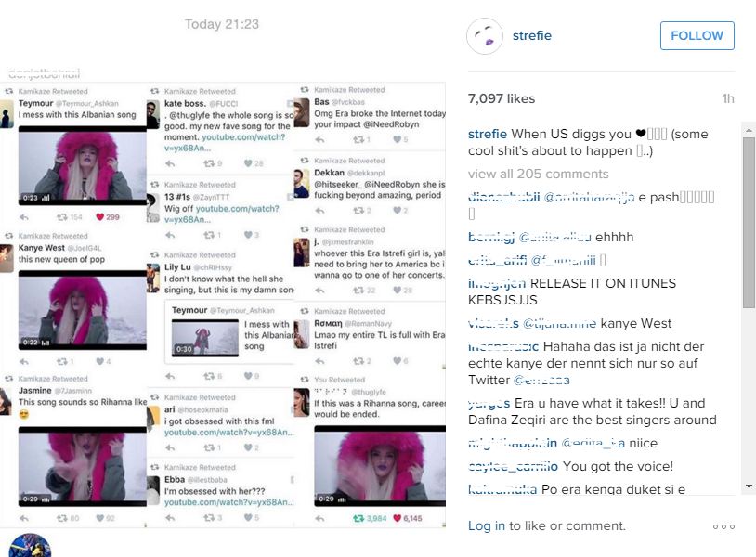Click Log in to like or comment

click(x=487, y=525)
